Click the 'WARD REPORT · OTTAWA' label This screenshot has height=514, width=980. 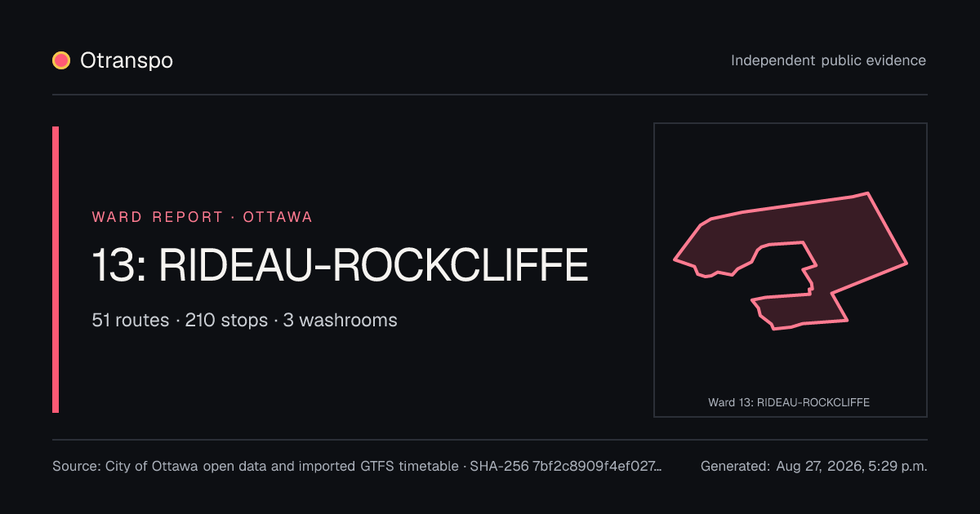(x=203, y=217)
